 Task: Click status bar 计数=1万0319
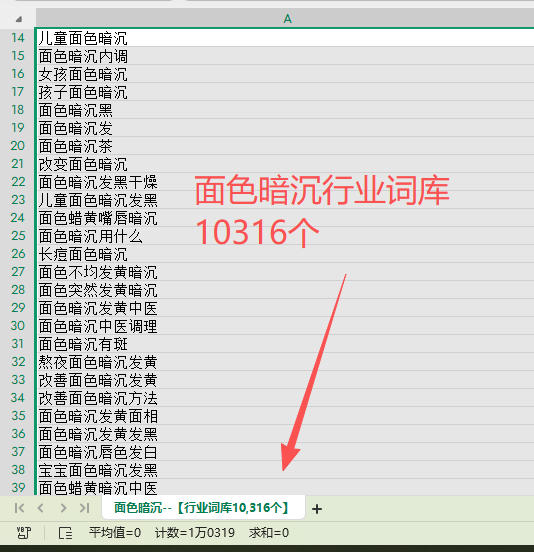pyautogui.click(x=195, y=533)
